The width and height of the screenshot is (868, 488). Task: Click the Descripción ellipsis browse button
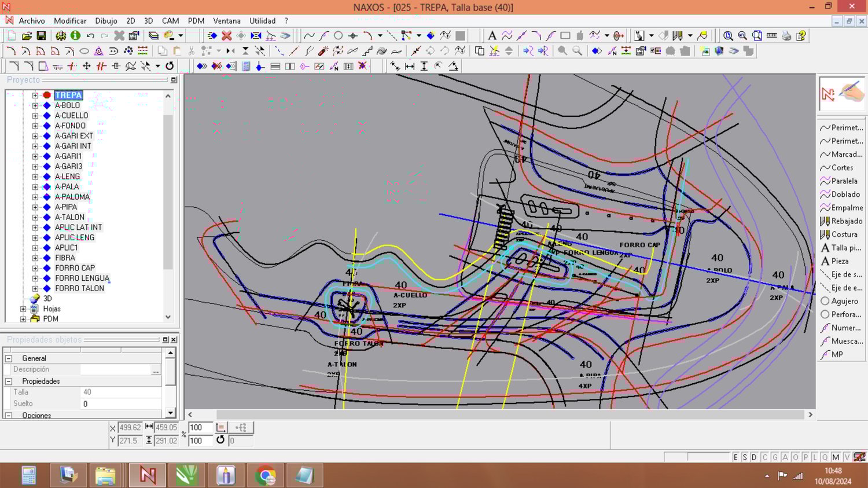coord(156,370)
